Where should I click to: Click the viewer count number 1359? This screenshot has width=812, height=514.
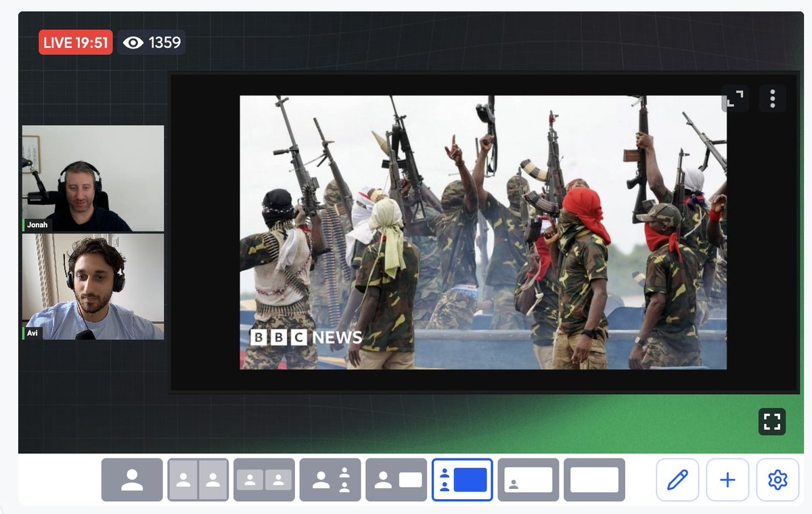(164, 43)
